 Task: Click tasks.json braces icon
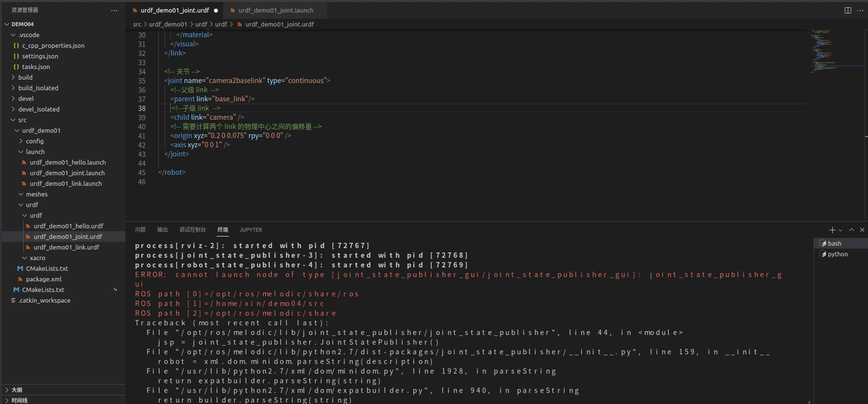tap(16, 67)
